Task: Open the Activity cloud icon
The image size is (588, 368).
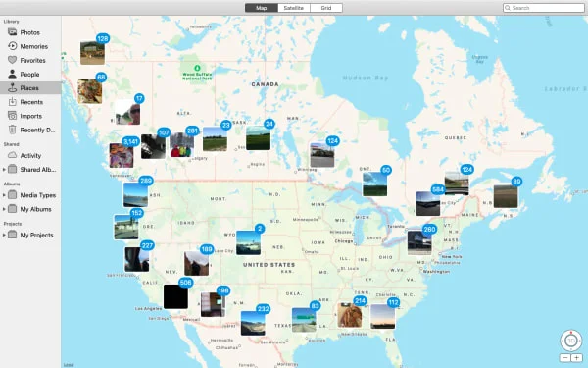Action: (x=13, y=155)
